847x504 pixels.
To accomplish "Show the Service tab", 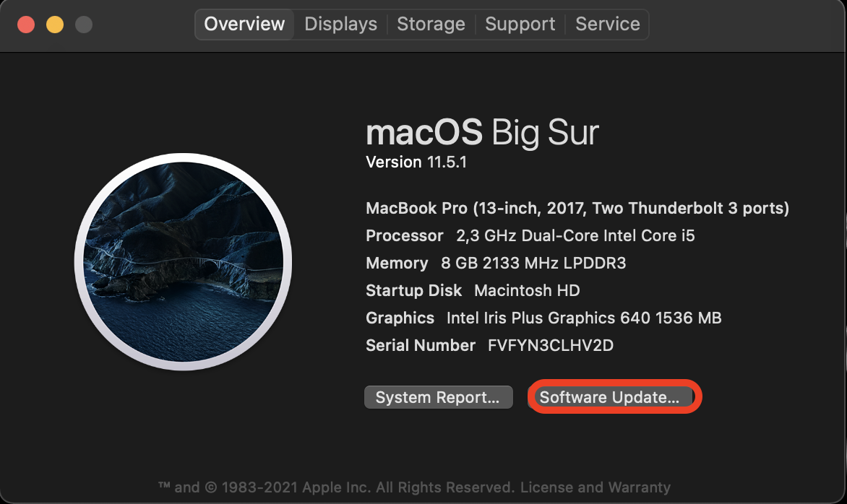I will pyautogui.click(x=607, y=25).
